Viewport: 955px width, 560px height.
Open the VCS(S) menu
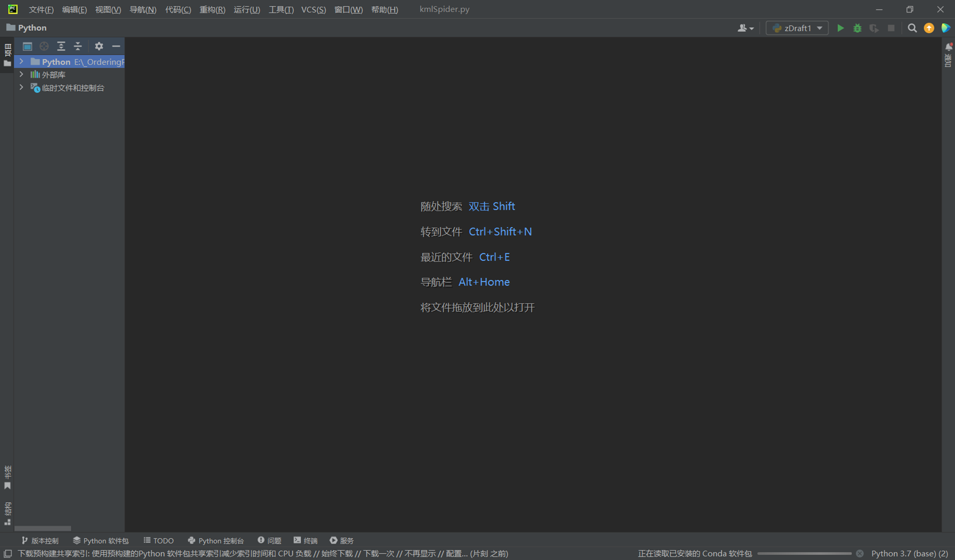click(313, 9)
